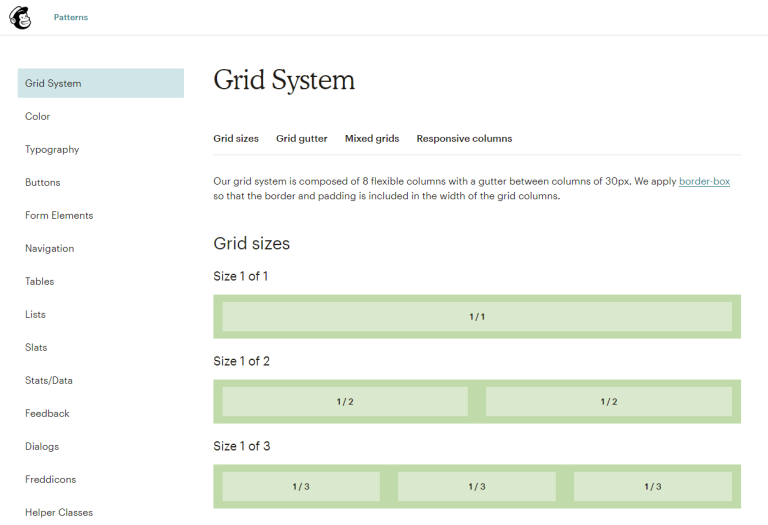This screenshot has height=525, width=768.
Task: Open Stats/Data in the sidebar
Action: coord(49,381)
